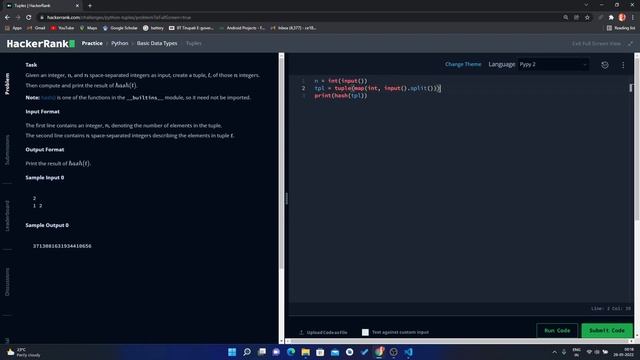The width and height of the screenshot is (640, 360).
Task: Click the Submit Code button
Action: [607, 330]
